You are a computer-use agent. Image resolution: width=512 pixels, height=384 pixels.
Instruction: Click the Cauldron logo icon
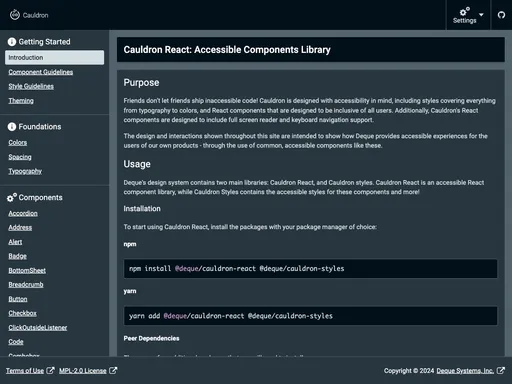tap(15, 15)
